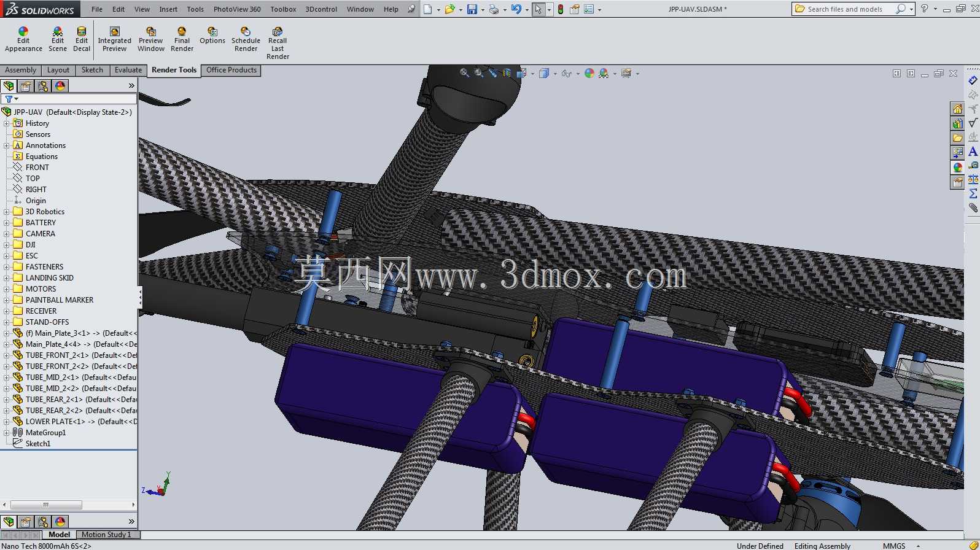Toggle the Integrated Preview render
The width and height of the screenshot is (980, 550).
115,40
